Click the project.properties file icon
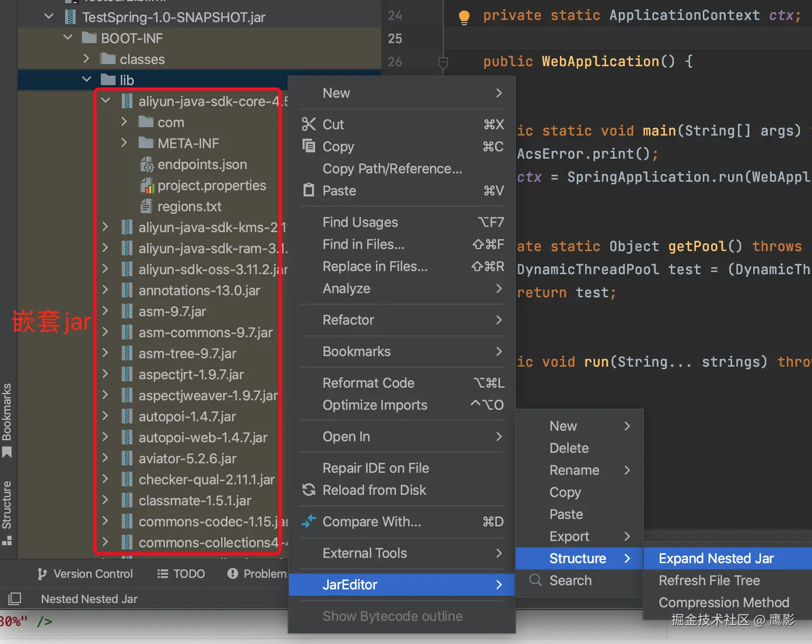 [x=147, y=185]
